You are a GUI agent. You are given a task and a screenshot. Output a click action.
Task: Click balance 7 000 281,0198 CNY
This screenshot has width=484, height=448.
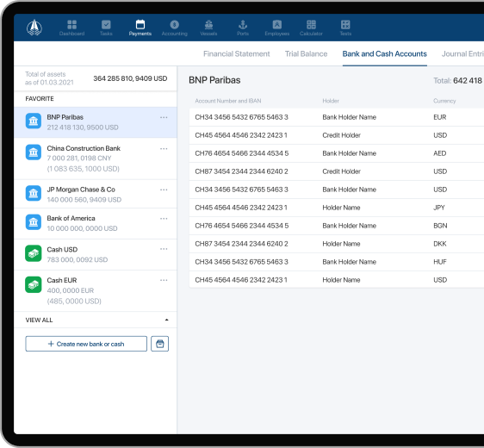coord(79,158)
